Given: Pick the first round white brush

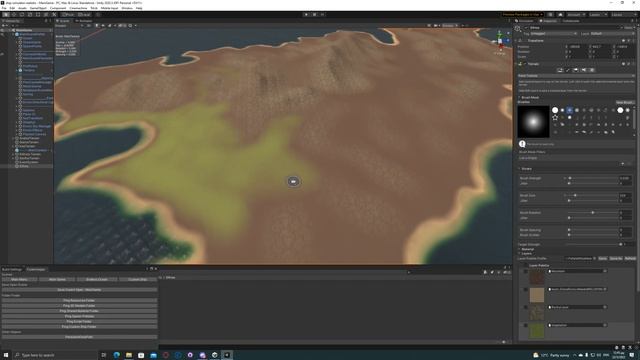Looking at the screenshot, I should point(555,110).
